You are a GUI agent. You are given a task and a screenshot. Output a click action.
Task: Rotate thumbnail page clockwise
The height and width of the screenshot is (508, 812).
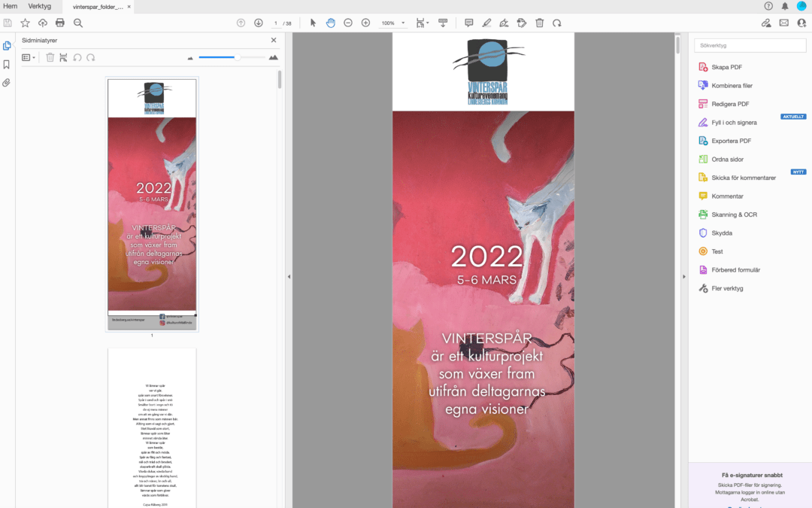[x=91, y=57]
